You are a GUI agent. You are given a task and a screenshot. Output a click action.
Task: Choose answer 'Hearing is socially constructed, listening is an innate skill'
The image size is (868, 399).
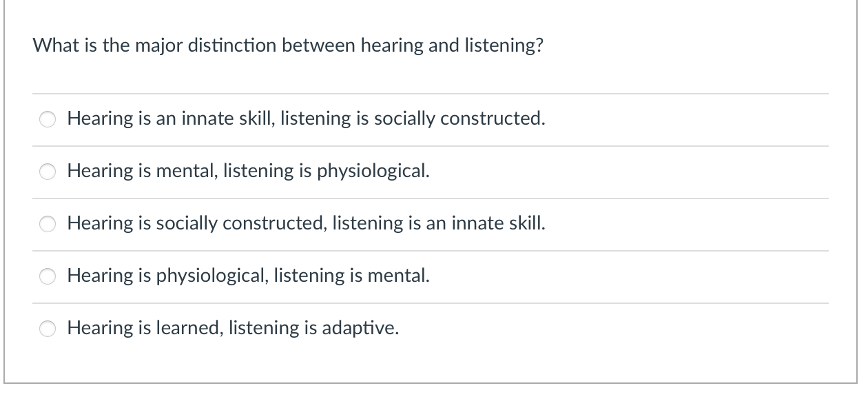click(x=306, y=223)
